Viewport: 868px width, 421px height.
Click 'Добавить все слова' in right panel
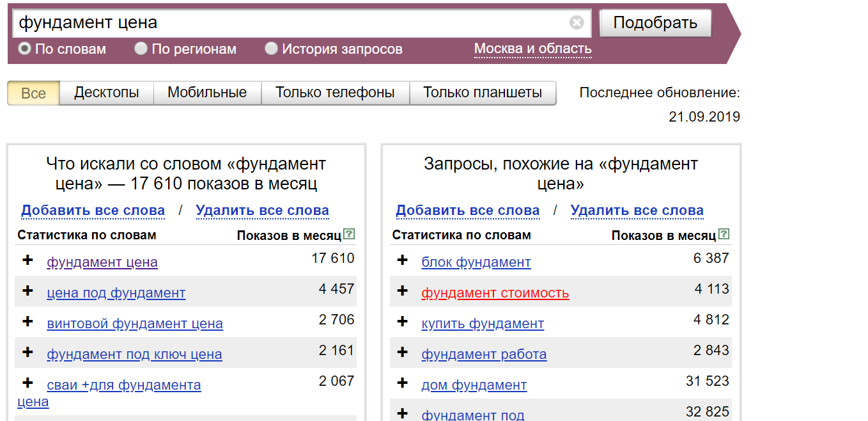tap(467, 210)
